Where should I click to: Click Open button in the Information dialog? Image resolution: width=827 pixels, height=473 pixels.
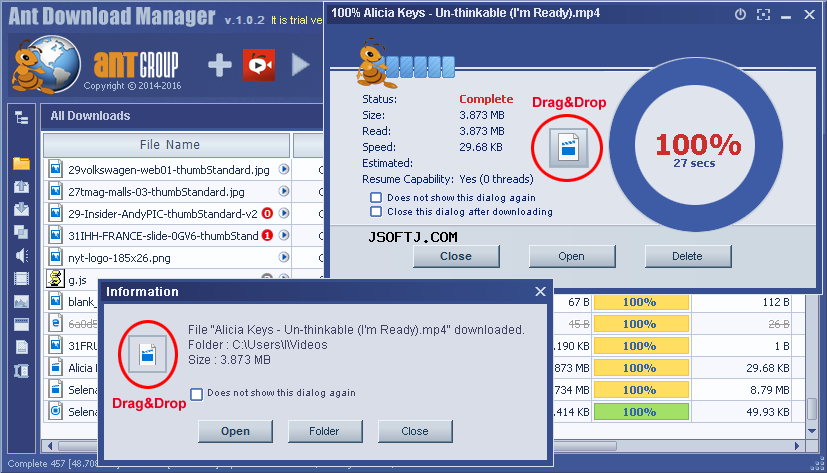coord(235,431)
